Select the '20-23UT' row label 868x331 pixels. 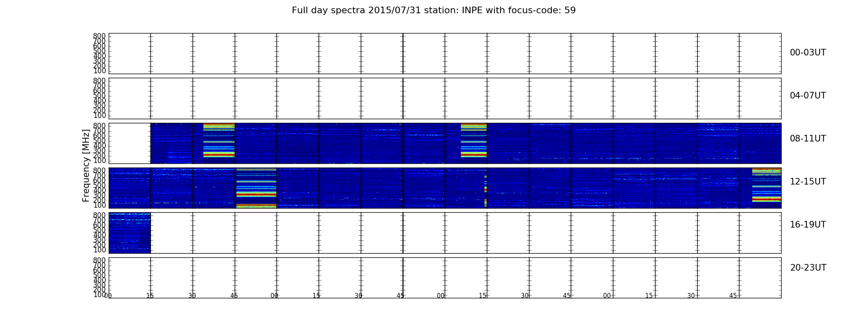pyautogui.click(x=808, y=268)
